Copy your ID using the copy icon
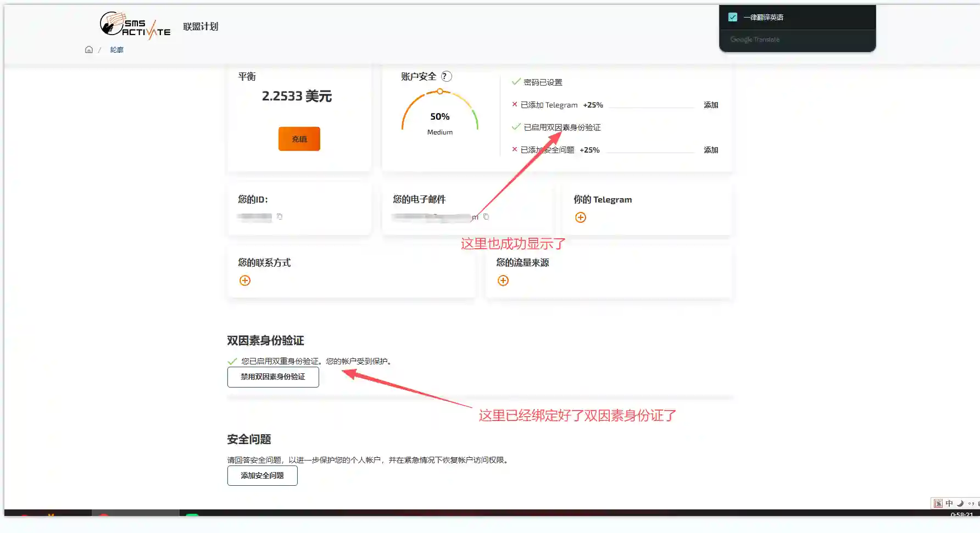This screenshot has width=980, height=533. point(280,217)
